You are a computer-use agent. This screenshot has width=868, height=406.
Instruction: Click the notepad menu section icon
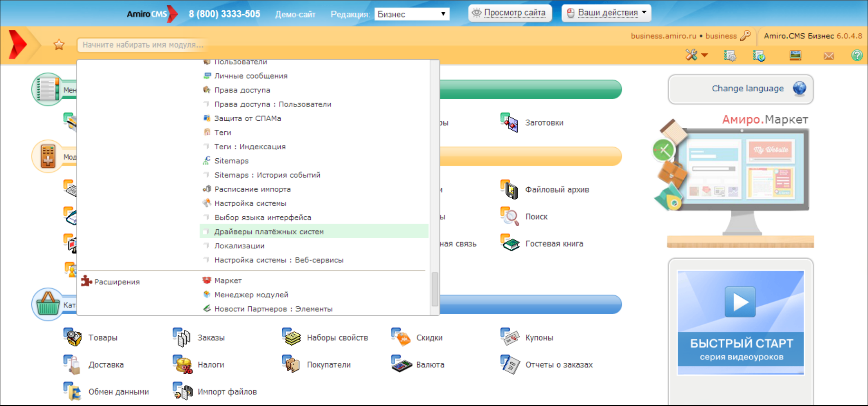pyautogui.click(x=48, y=89)
